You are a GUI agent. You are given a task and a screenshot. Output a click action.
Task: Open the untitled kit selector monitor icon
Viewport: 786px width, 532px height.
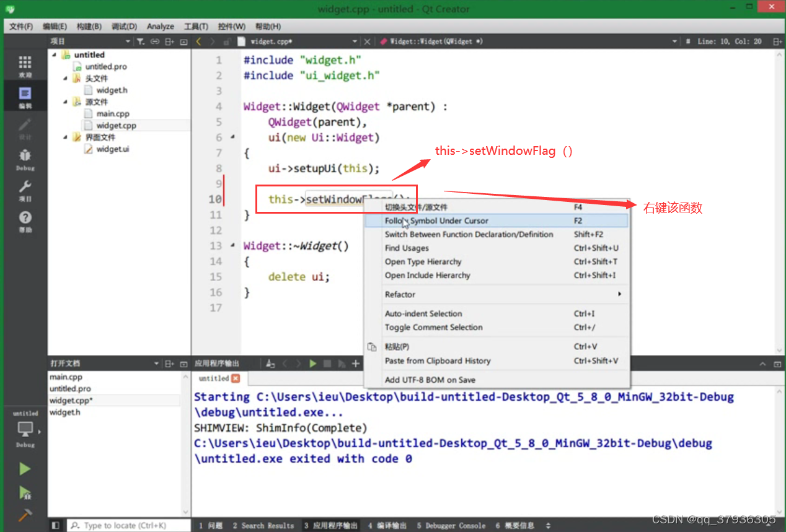[25, 429]
